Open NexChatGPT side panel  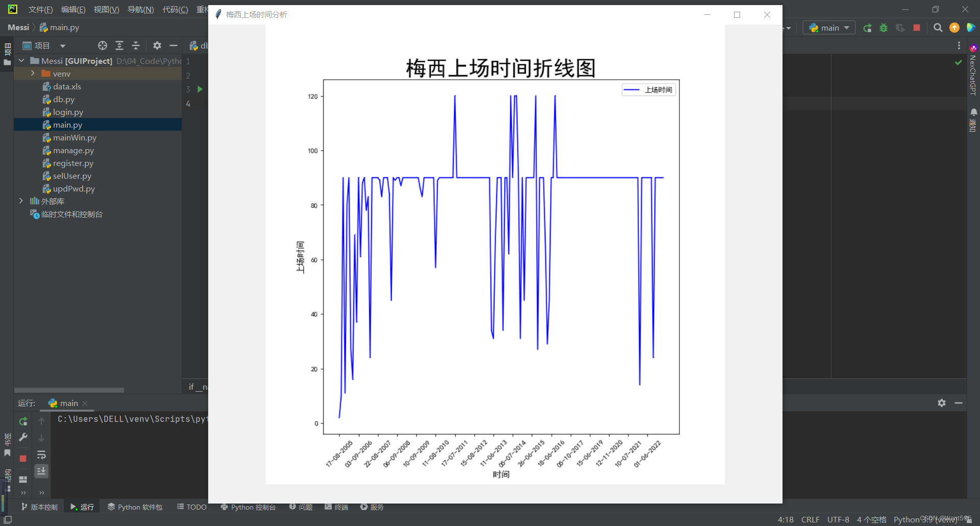pos(973,69)
